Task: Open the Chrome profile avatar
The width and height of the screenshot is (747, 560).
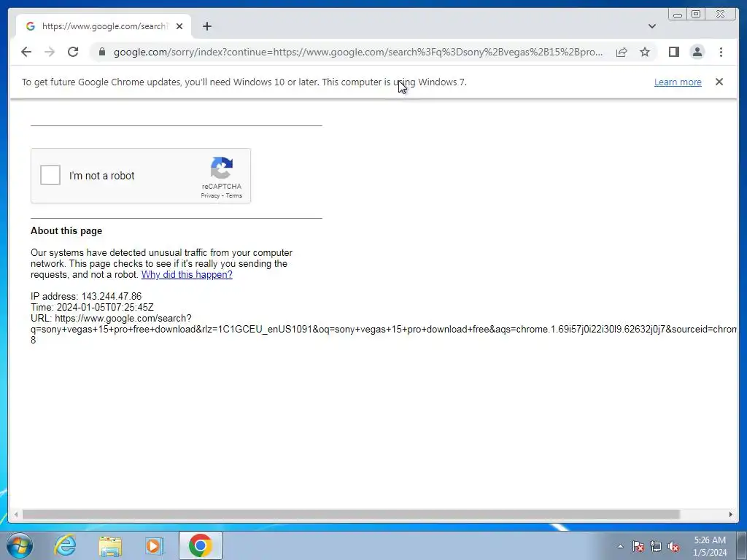Action: tap(697, 52)
